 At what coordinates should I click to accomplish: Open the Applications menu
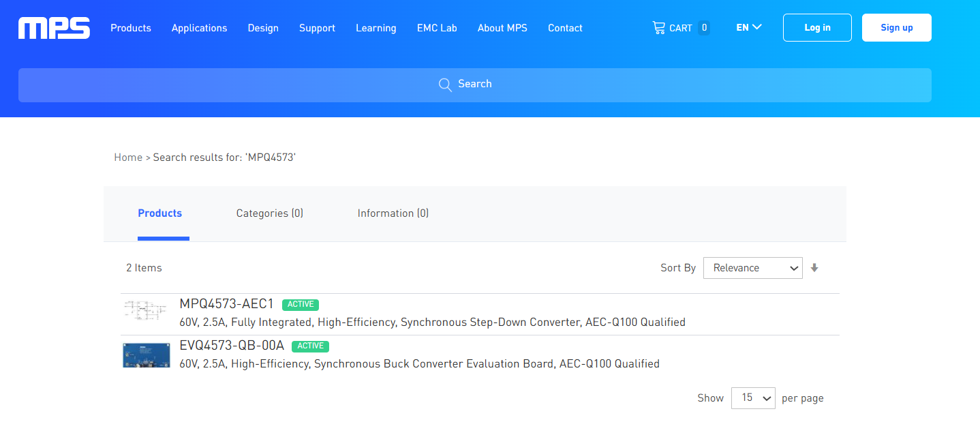[x=199, y=28]
